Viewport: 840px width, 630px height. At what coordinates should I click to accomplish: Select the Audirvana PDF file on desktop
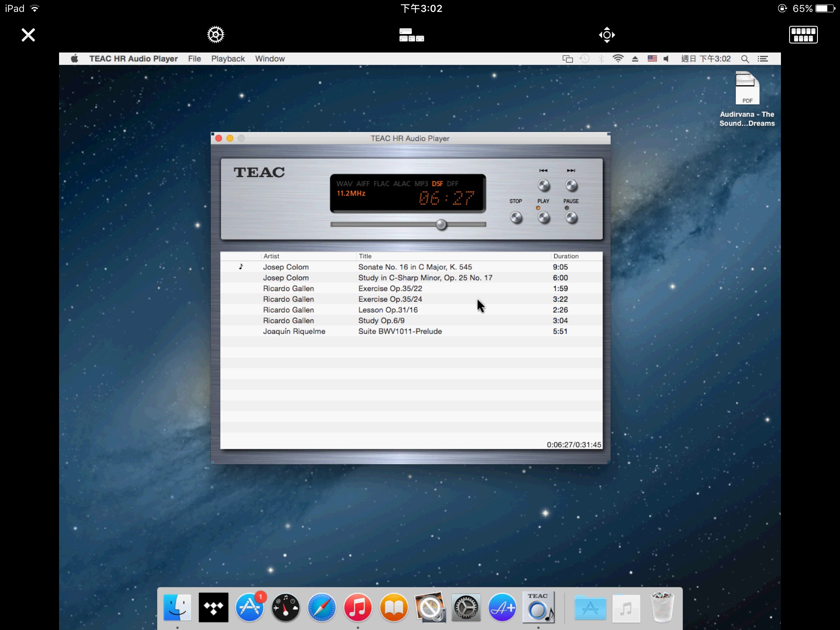coord(747,98)
